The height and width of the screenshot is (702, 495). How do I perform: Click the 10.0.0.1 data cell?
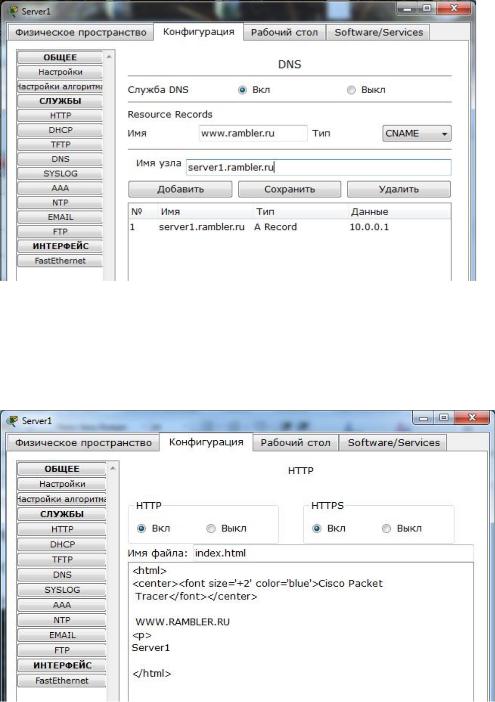point(369,227)
